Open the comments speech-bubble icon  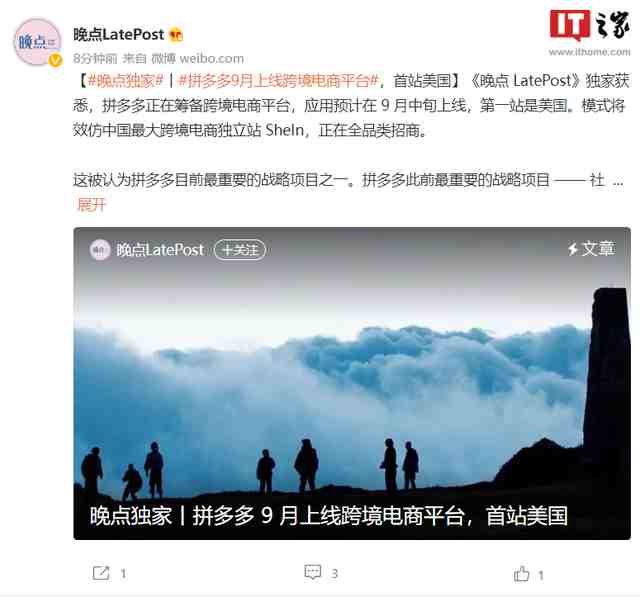[x=313, y=572]
